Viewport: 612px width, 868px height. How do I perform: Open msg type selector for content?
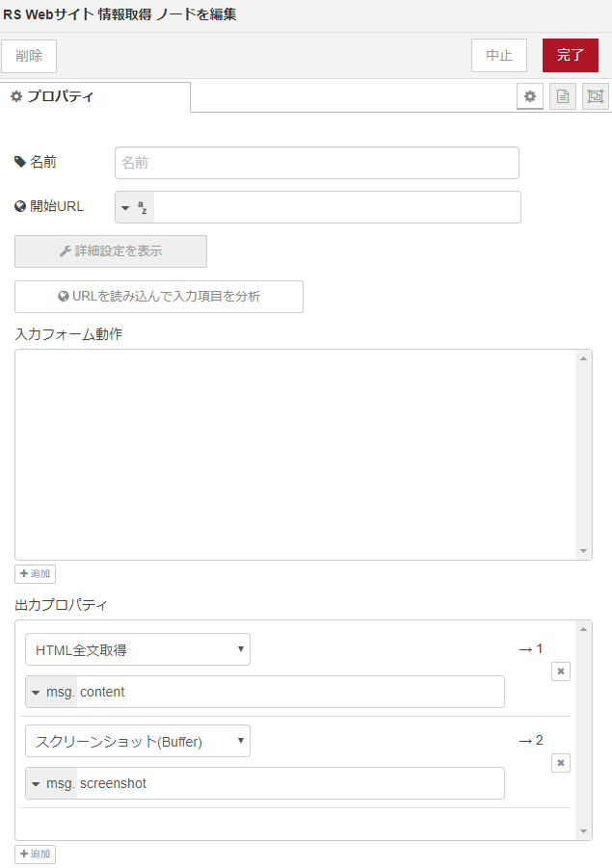pyautogui.click(x=51, y=692)
